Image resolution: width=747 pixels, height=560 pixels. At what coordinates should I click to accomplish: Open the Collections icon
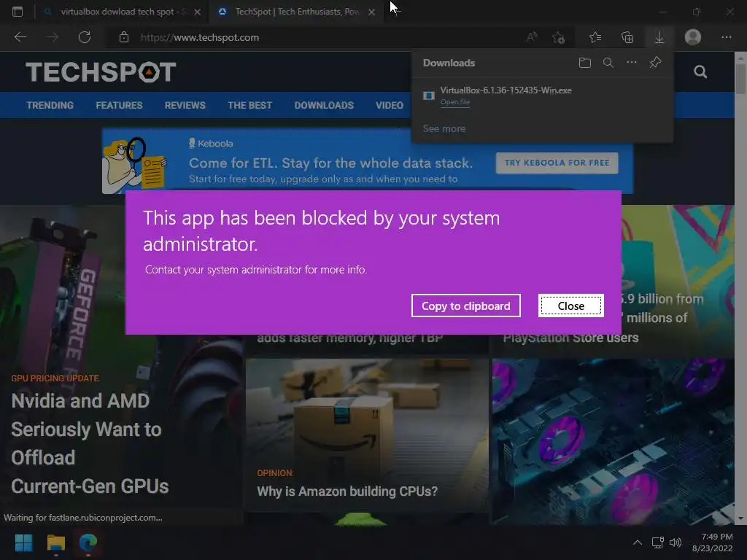tap(627, 37)
